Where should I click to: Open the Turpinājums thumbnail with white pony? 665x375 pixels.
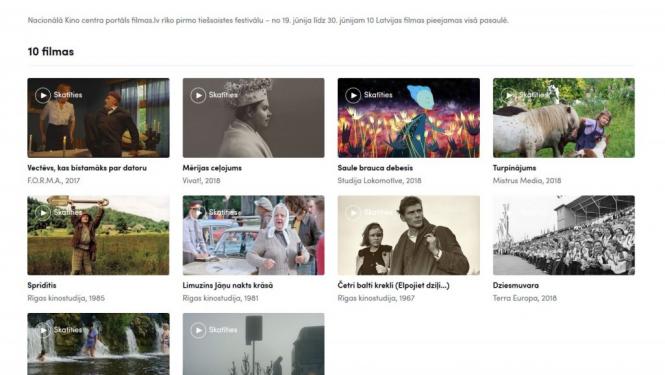pyautogui.click(x=564, y=118)
